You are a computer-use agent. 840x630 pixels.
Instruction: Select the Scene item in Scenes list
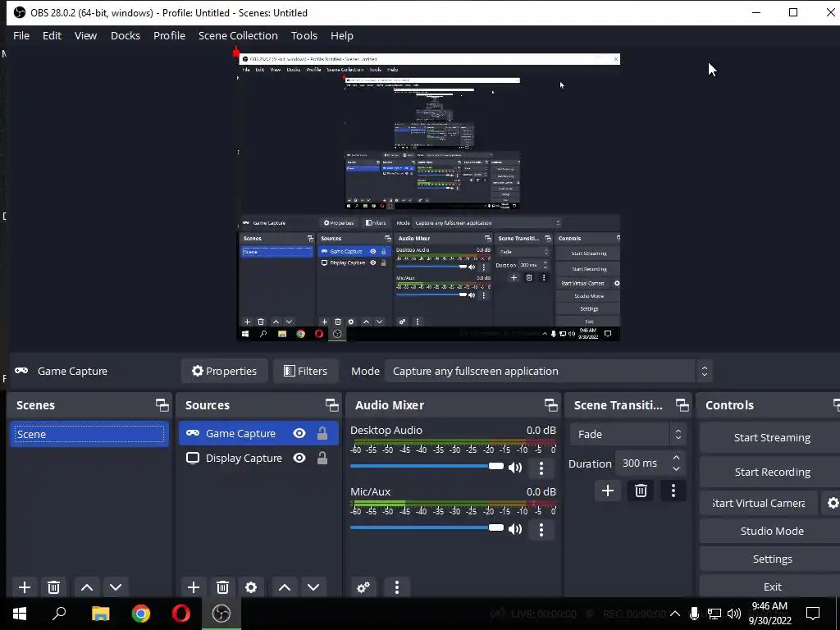pyautogui.click(x=89, y=434)
